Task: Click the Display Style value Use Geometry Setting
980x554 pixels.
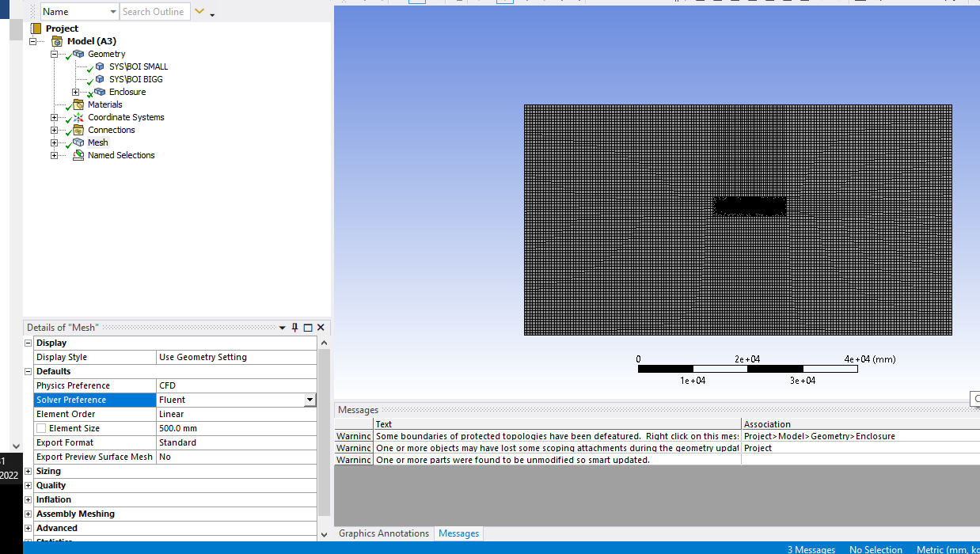Action: point(237,357)
